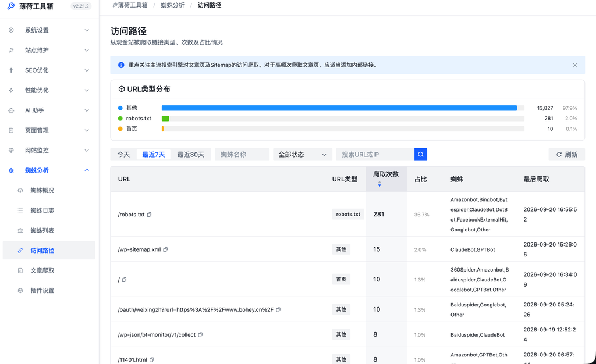The image size is (596, 364).
Task: Expand the SEO优化 menu chevron
Action: point(87,70)
